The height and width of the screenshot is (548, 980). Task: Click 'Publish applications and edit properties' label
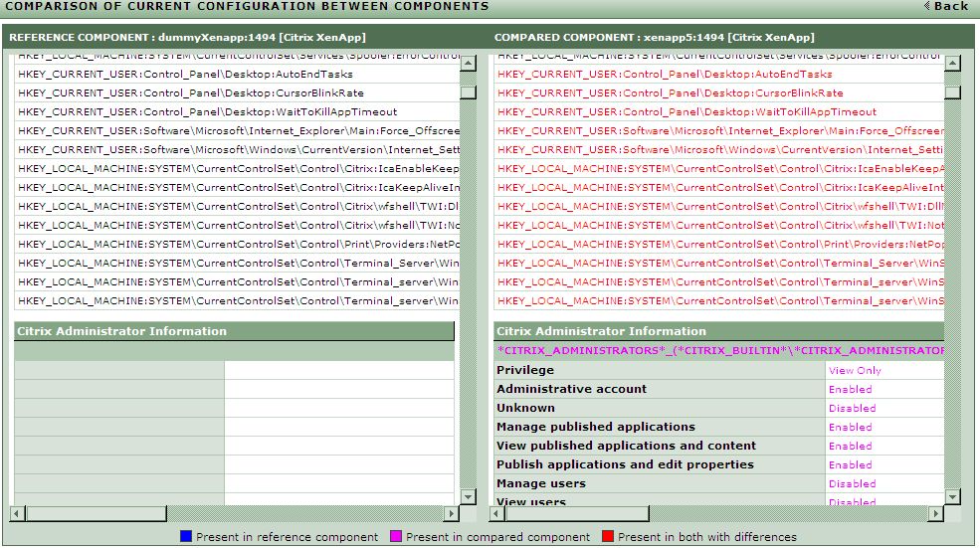pyautogui.click(x=625, y=464)
